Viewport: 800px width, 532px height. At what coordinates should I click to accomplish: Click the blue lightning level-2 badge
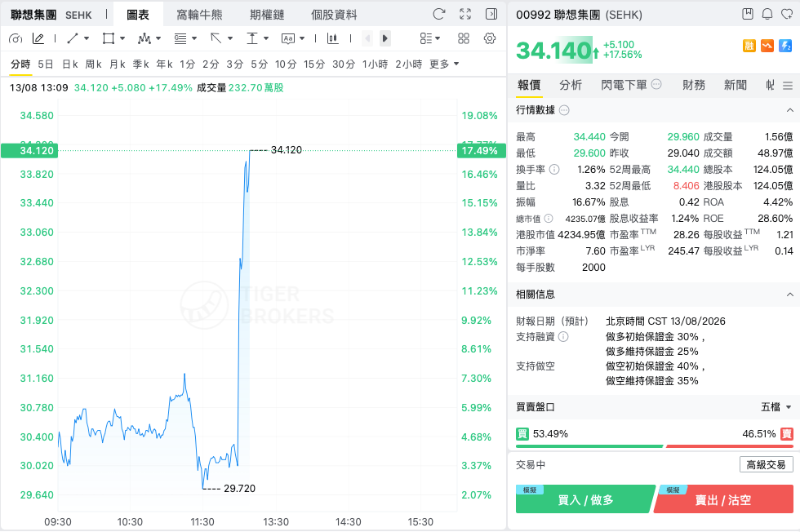(785, 46)
